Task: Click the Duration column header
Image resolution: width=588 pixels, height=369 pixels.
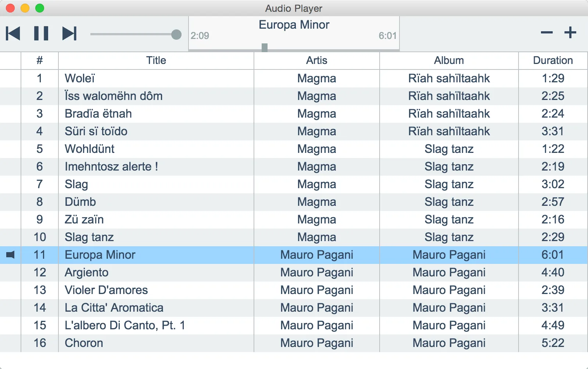Action: click(x=553, y=61)
